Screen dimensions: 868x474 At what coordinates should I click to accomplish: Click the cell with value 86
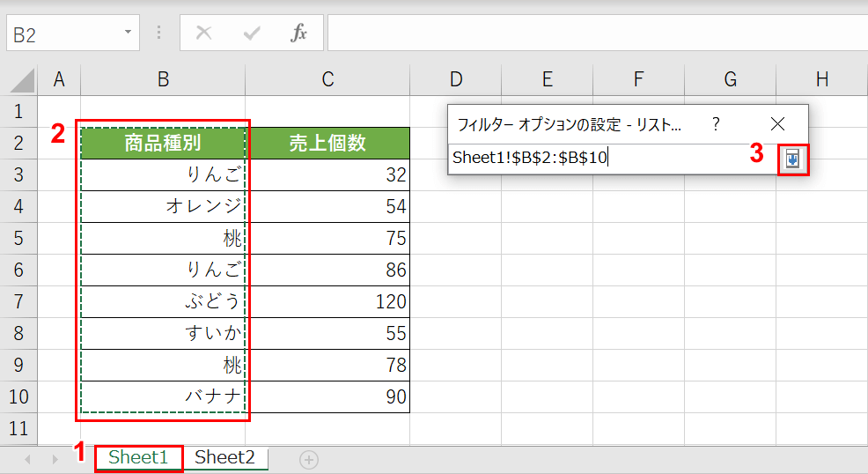click(327, 270)
